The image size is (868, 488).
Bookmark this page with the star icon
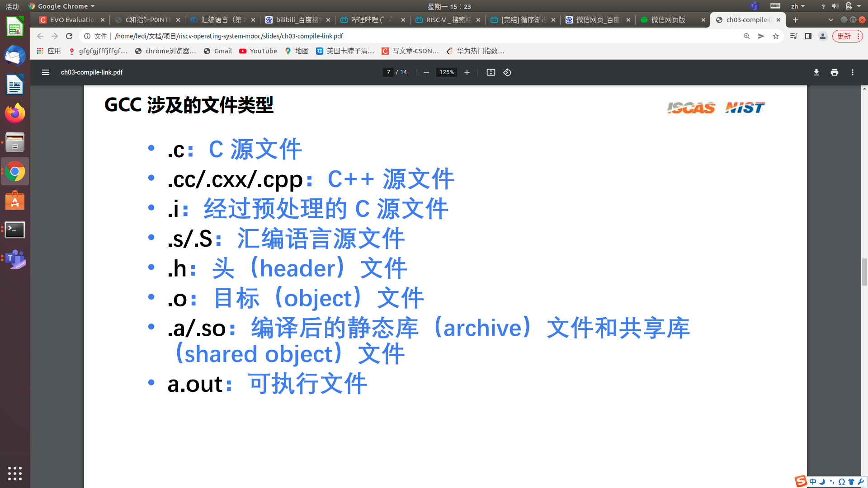click(x=776, y=36)
